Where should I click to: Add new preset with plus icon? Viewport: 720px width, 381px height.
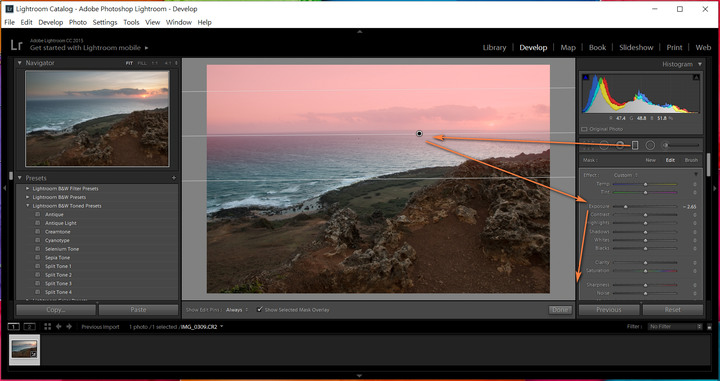pos(174,178)
